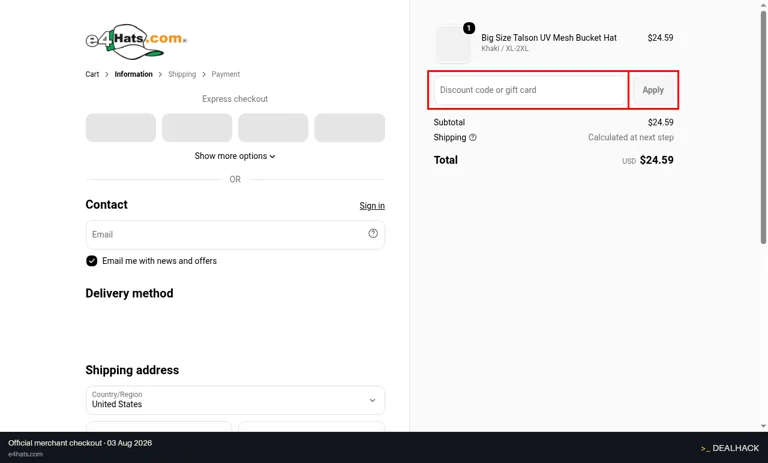The height and width of the screenshot is (463, 768).
Task: Click the Sign in link
Action: [372, 206]
